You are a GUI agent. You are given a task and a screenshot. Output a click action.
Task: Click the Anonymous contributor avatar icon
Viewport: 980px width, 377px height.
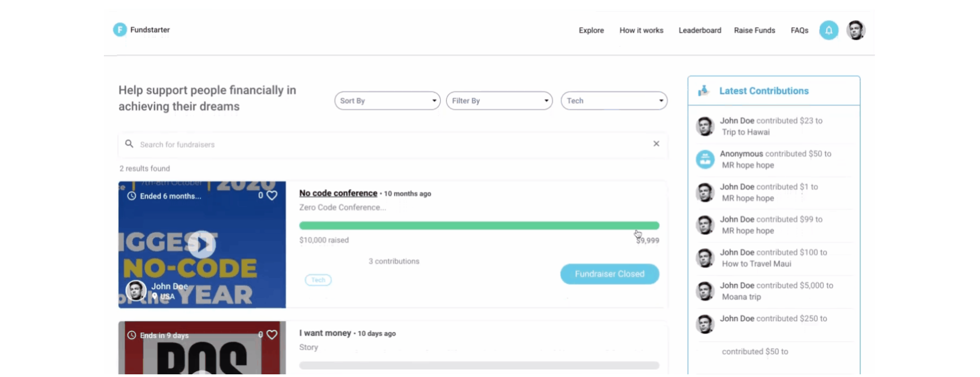pos(705,159)
